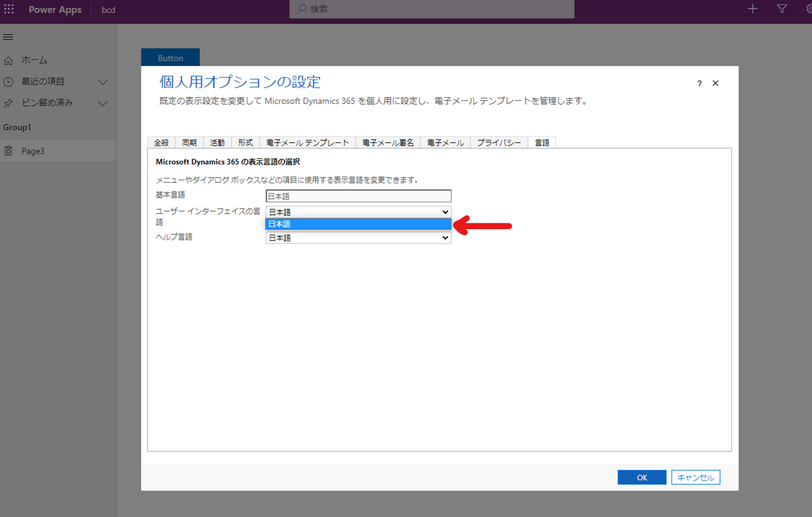Viewport: 812px width, 517px height.
Task: Click the blue Button tab behind dialog
Action: (170, 57)
